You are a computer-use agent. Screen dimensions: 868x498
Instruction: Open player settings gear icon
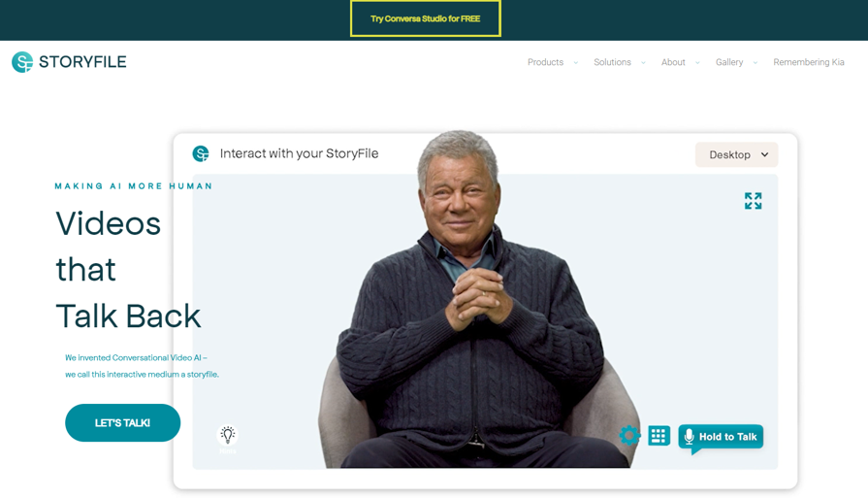[x=629, y=436]
